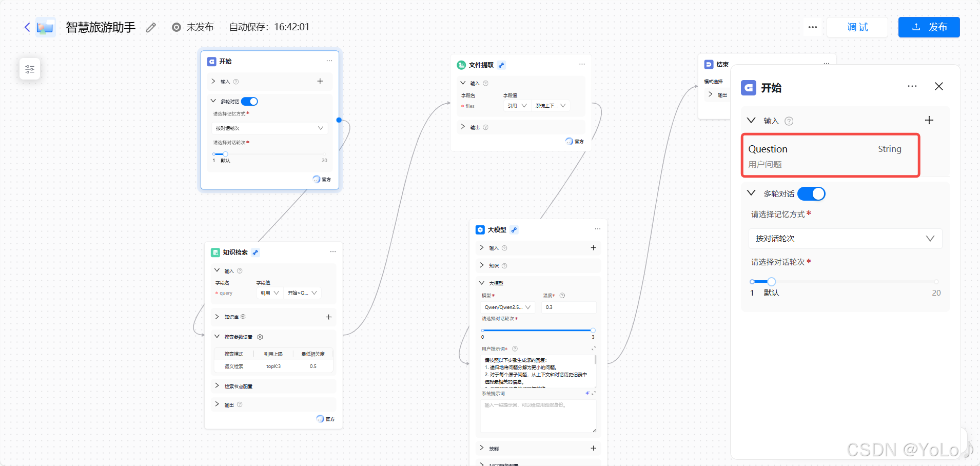Expand the 知识 section in 大模型 node
This screenshot has height=466, width=980.
click(482, 265)
